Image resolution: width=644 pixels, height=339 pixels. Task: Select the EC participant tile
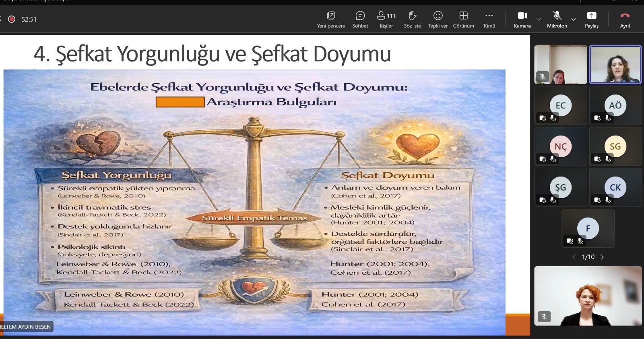[560, 105]
